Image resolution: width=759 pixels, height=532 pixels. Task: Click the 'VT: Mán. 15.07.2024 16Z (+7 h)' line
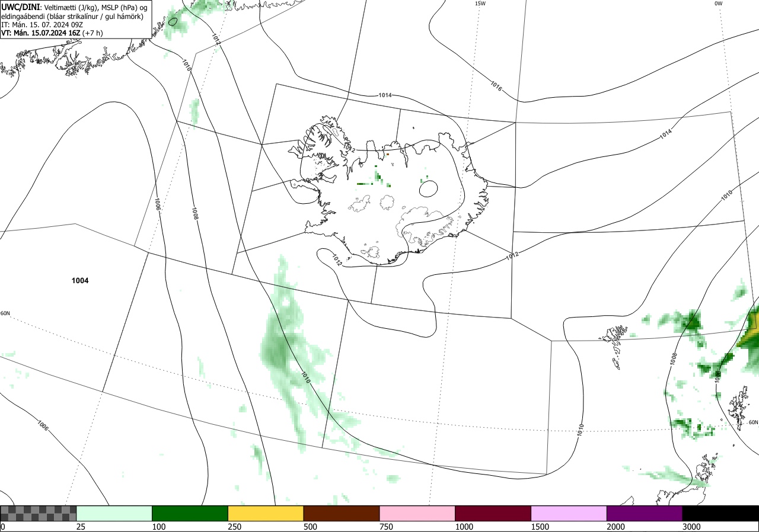[x=52, y=33]
